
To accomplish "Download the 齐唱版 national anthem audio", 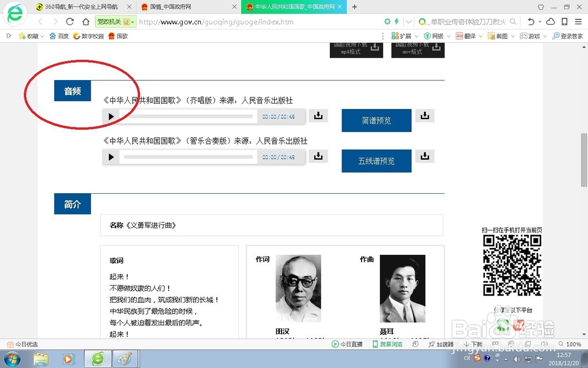I will [318, 115].
